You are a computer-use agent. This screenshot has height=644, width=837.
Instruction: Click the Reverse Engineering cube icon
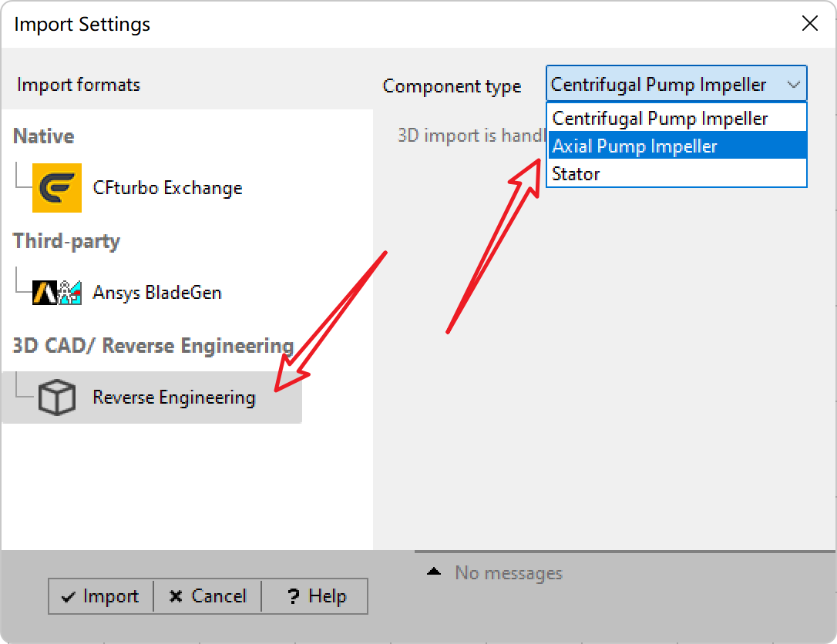coord(57,397)
